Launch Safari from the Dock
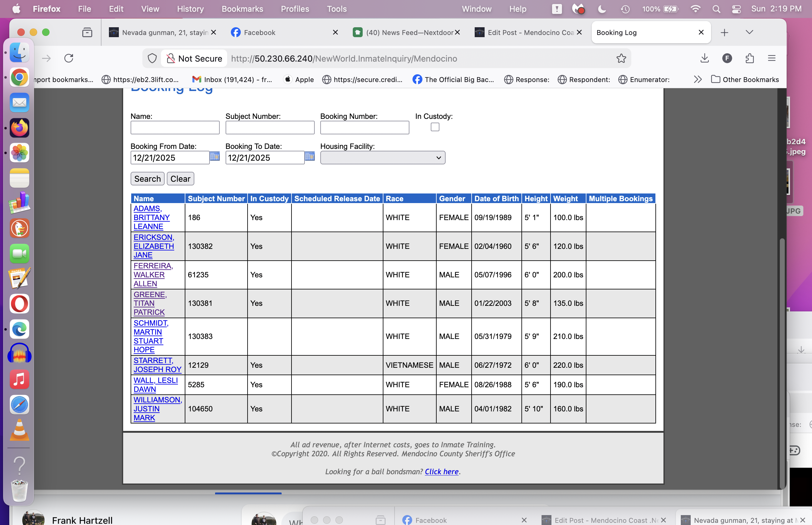 (19, 405)
